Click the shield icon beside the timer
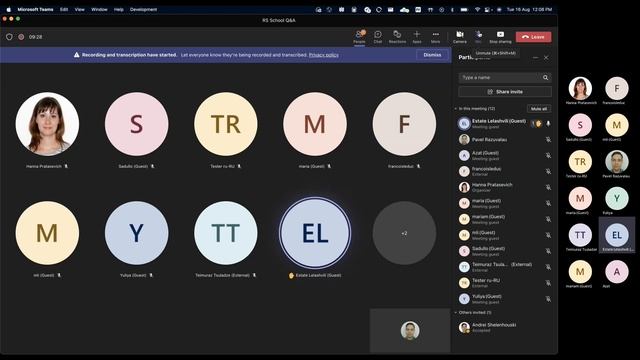Image resolution: width=640 pixels, height=360 pixels. pos(9,37)
